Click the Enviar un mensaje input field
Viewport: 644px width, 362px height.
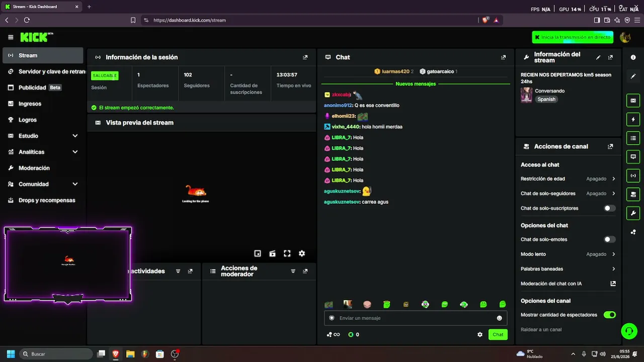pos(416,318)
